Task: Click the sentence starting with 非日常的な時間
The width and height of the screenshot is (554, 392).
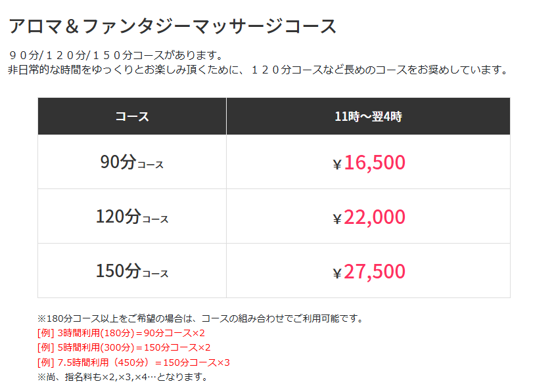Action: 258,70
